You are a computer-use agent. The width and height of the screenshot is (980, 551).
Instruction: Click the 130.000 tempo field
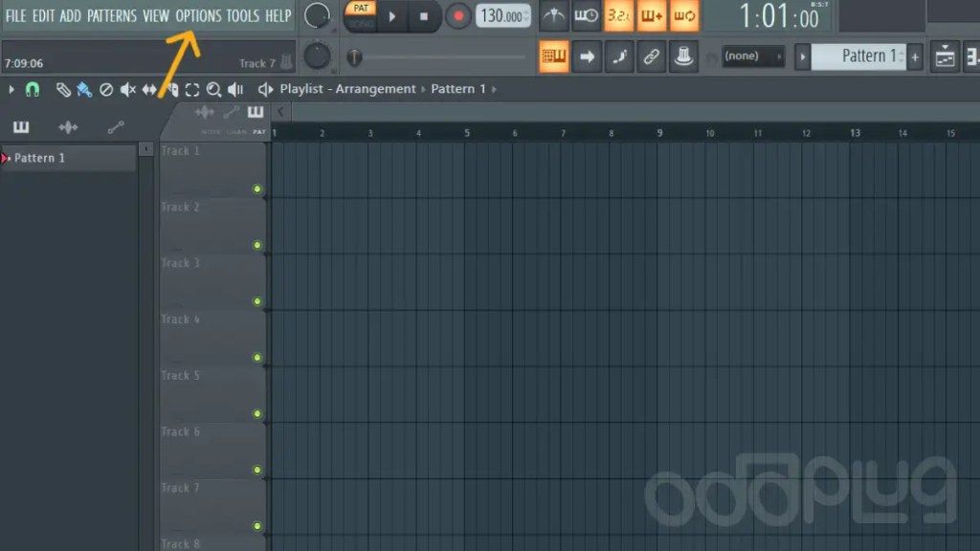tap(503, 15)
